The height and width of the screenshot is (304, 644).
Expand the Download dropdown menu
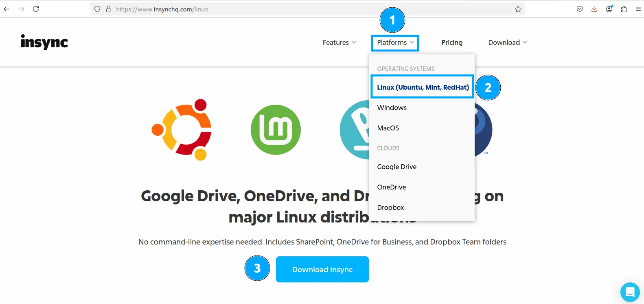tap(508, 42)
